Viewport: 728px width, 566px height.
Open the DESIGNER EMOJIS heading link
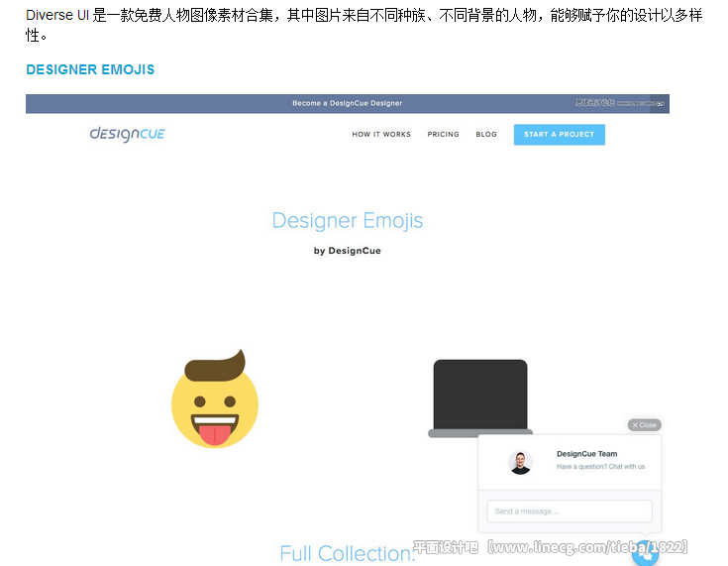pos(90,69)
